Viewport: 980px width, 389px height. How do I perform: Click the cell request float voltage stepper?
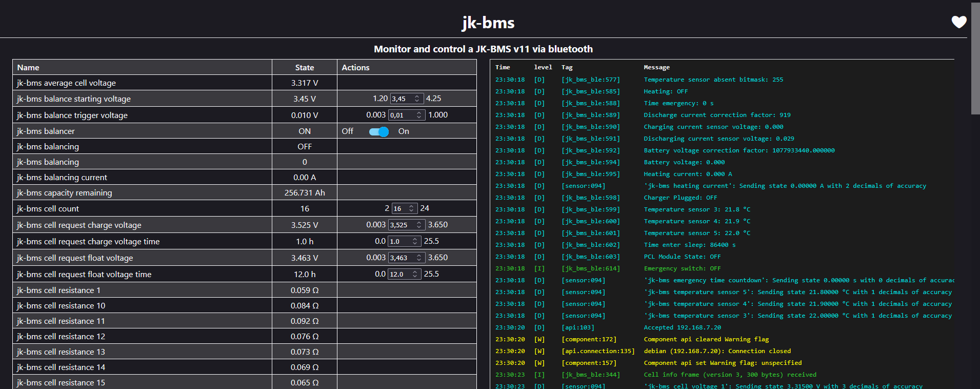[419, 258]
